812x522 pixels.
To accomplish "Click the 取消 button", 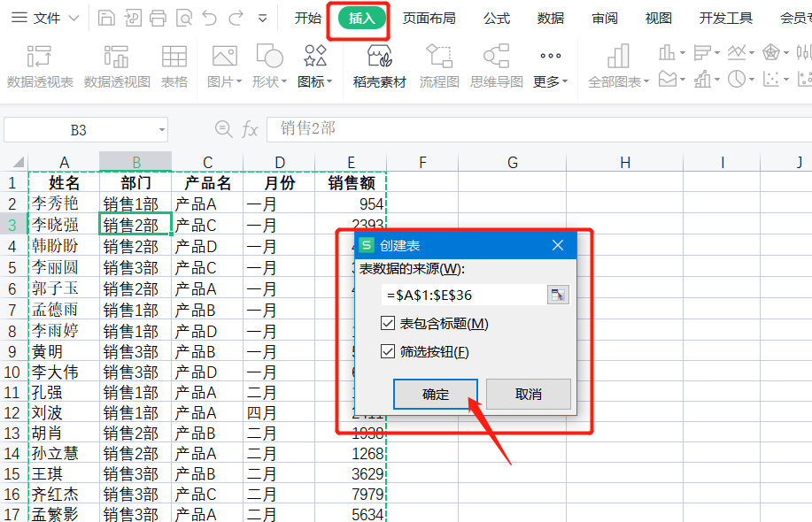I will [529, 395].
